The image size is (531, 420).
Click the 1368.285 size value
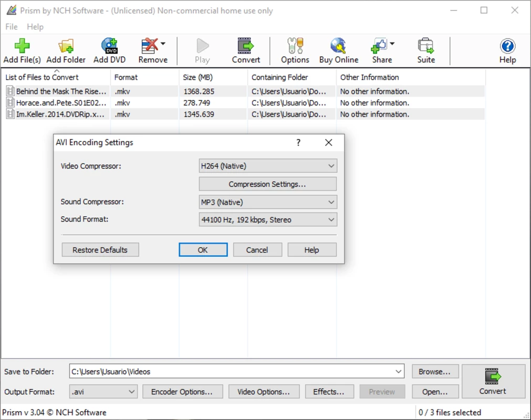[199, 91]
